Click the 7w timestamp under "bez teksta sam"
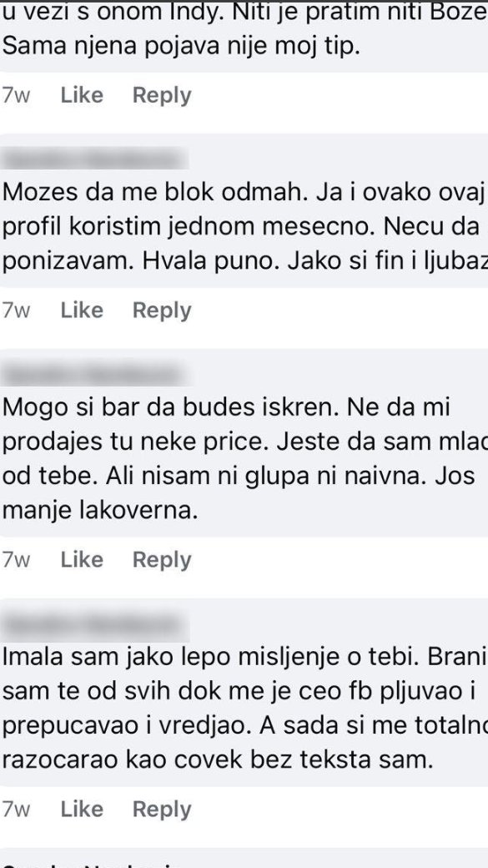 pyautogui.click(x=16, y=810)
